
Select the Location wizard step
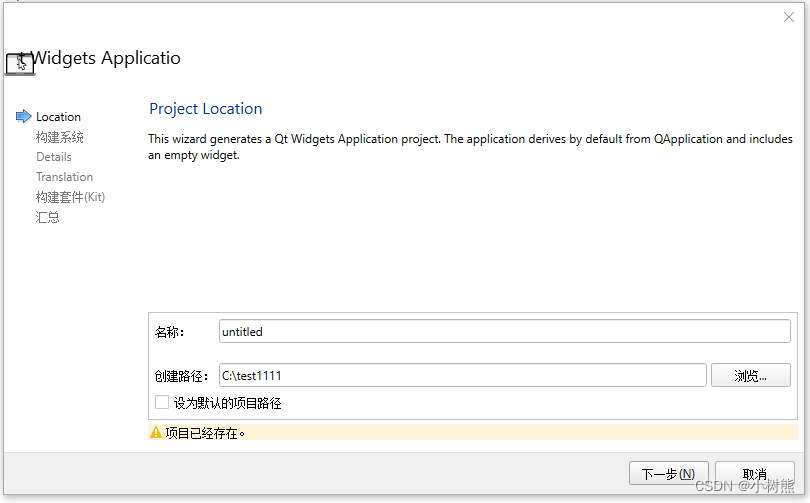pyautogui.click(x=58, y=117)
